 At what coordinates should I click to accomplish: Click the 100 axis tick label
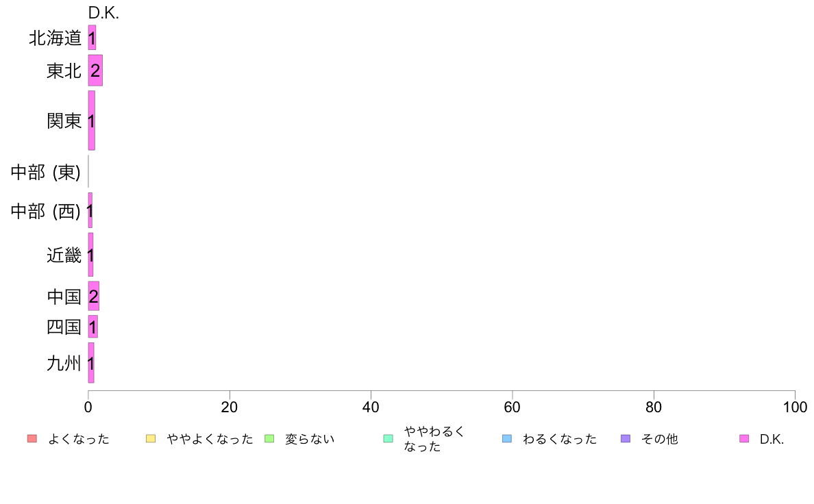pos(795,407)
